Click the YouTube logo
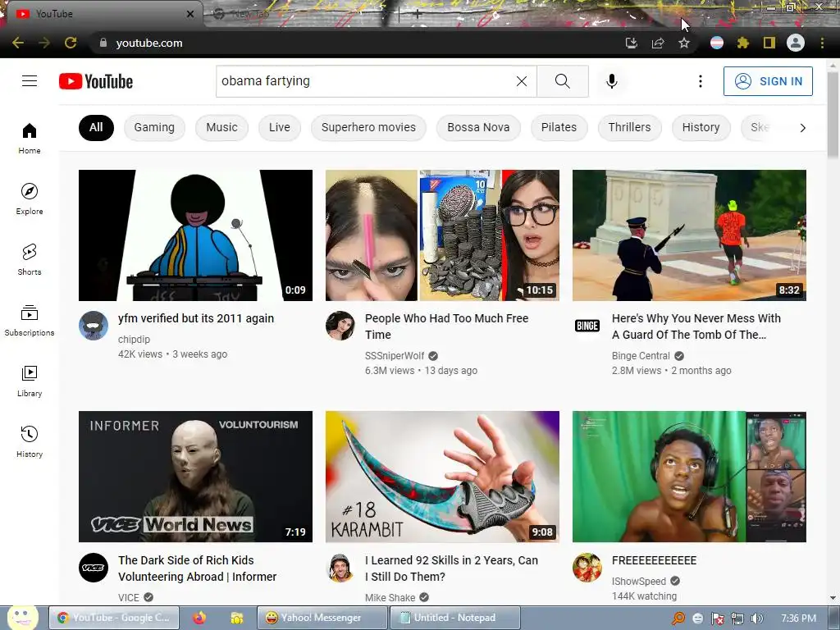 tap(96, 81)
